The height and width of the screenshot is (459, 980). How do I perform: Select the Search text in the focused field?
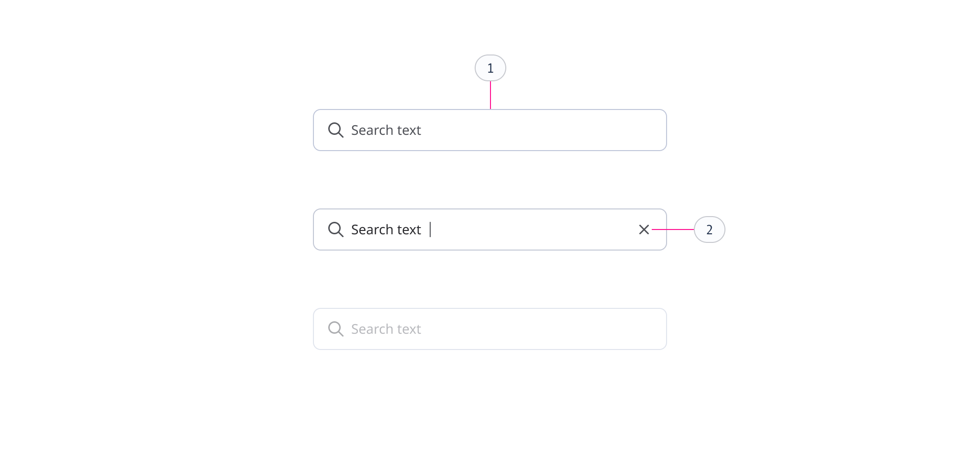[386, 229]
